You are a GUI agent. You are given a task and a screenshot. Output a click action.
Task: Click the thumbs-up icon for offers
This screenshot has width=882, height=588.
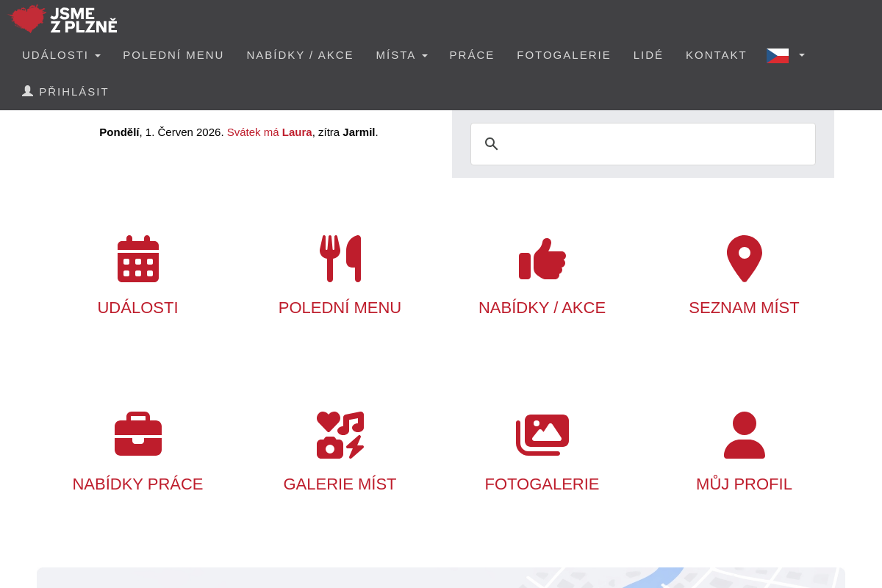pyautogui.click(x=542, y=259)
